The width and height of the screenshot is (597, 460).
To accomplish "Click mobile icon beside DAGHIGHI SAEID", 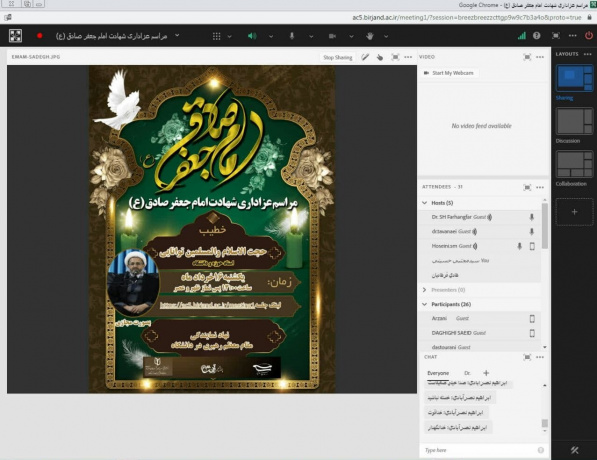I will coord(532,333).
